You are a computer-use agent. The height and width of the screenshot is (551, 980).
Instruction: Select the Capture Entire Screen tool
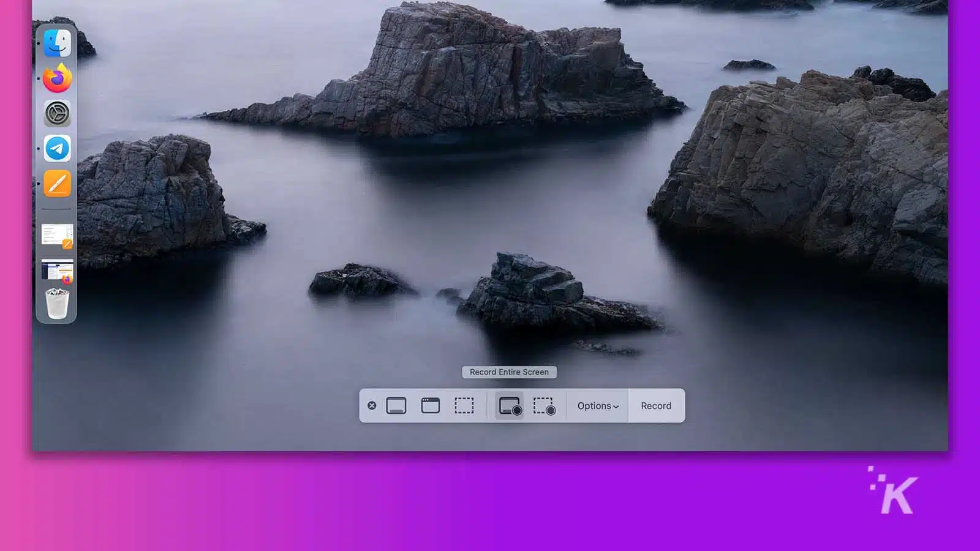click(x=397, y=405)
